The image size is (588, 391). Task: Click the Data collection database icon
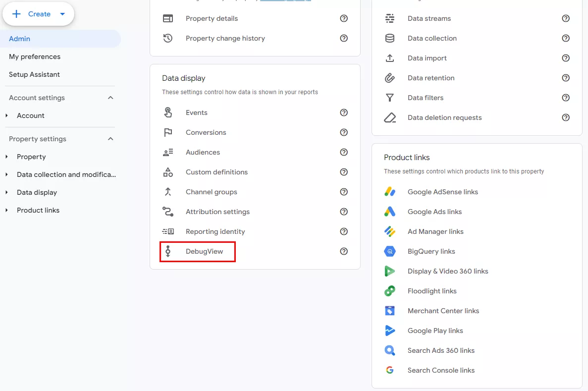coord(390,38)
